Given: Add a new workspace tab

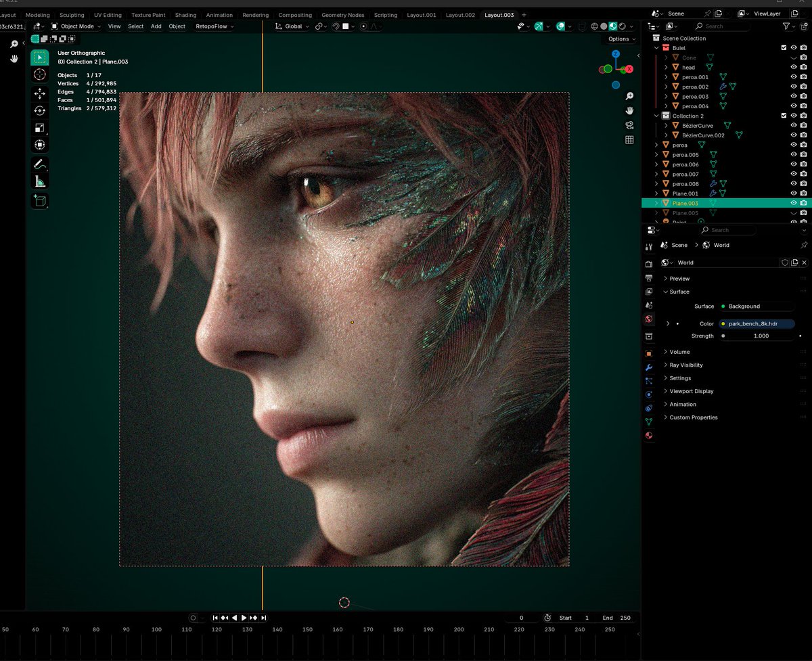Looking at the screenshot, I should (x=524, y=15).
